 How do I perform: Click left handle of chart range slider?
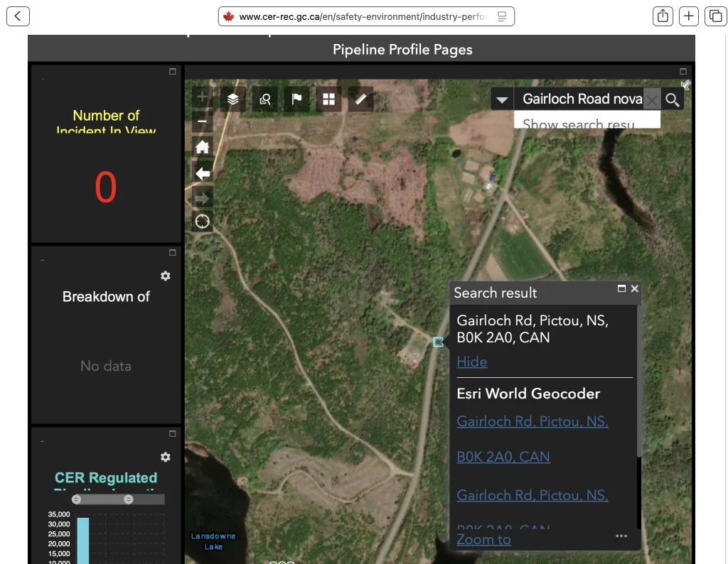77,499
